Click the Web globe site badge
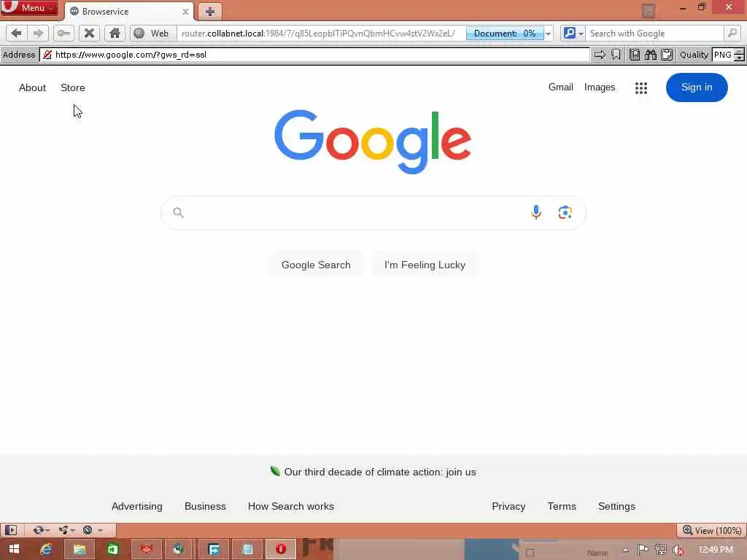747x560 pixels. point(151,34)
